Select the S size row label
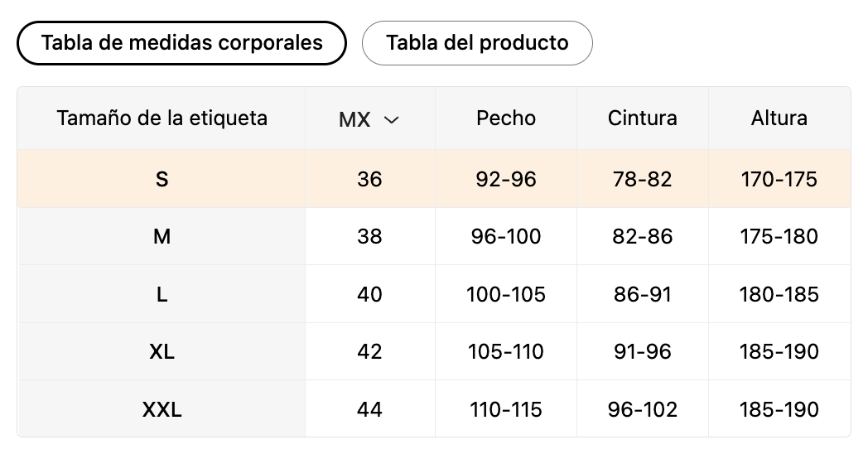 [162, 180]
